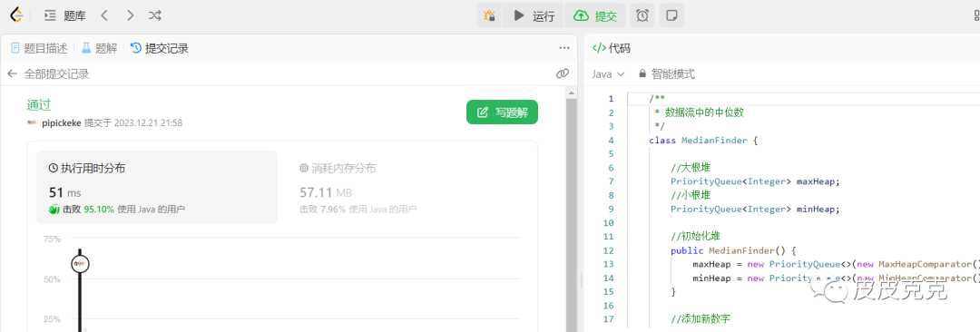
Task: Click the minHeap declaration on line 9
Action: pyautogui.click(x=755, y=209)
